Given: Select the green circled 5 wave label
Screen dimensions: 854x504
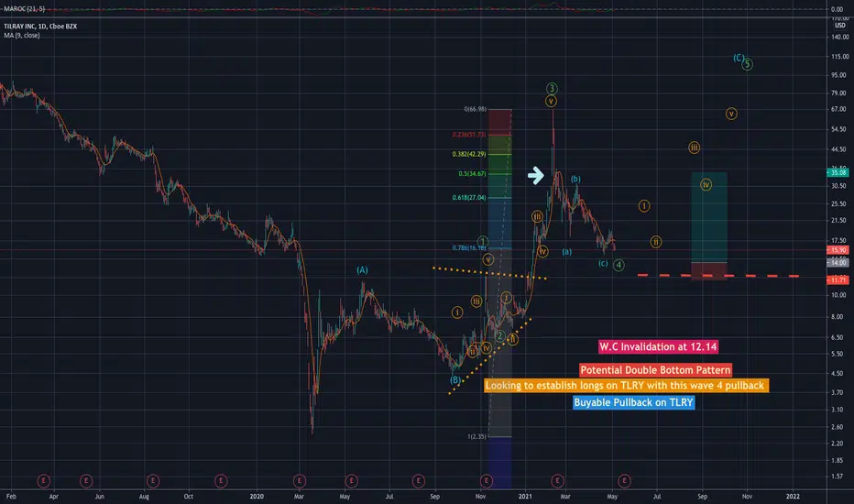Looking at the screenshot, I should 748,64.
